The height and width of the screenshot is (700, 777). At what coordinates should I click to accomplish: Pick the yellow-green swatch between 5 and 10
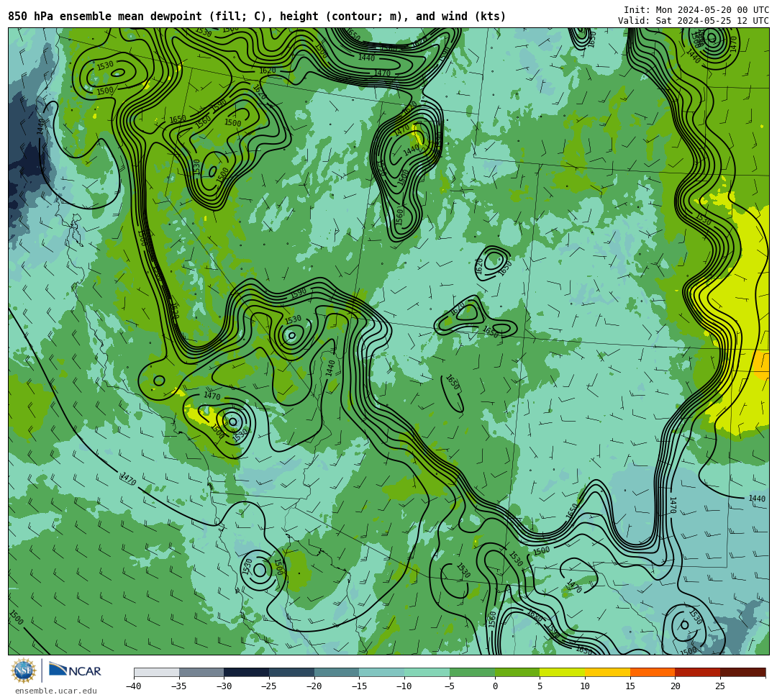pos(562,672)
